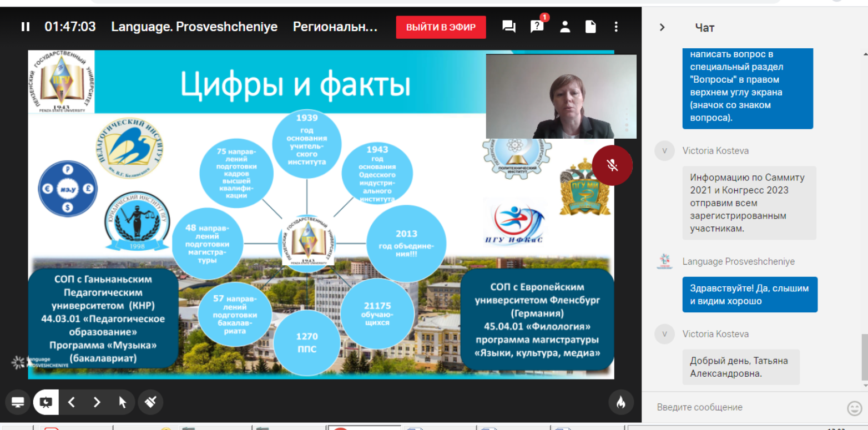The width and height of the screenshot is (868, 430).
Task: Open the participants list icon
Action: pyautogui.click(x=565, y=27)
